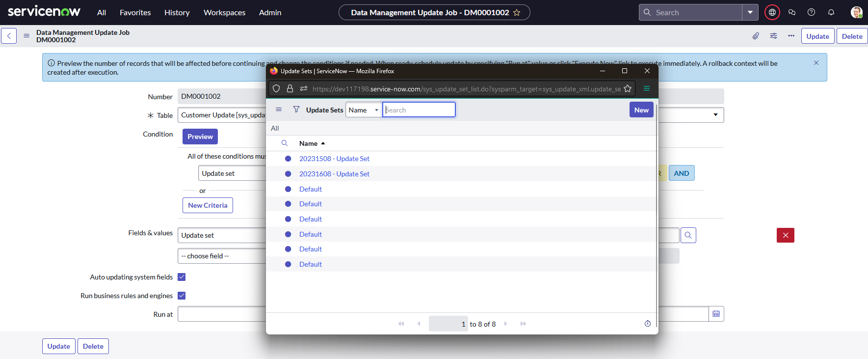
Task: Open the Table field dropdown arrow
Action: tap(715, 115)
